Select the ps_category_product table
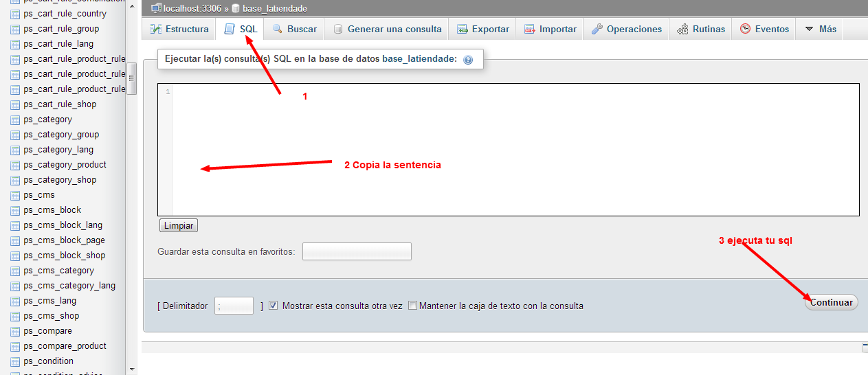The image size is (868, 375). tap(65, 165)
